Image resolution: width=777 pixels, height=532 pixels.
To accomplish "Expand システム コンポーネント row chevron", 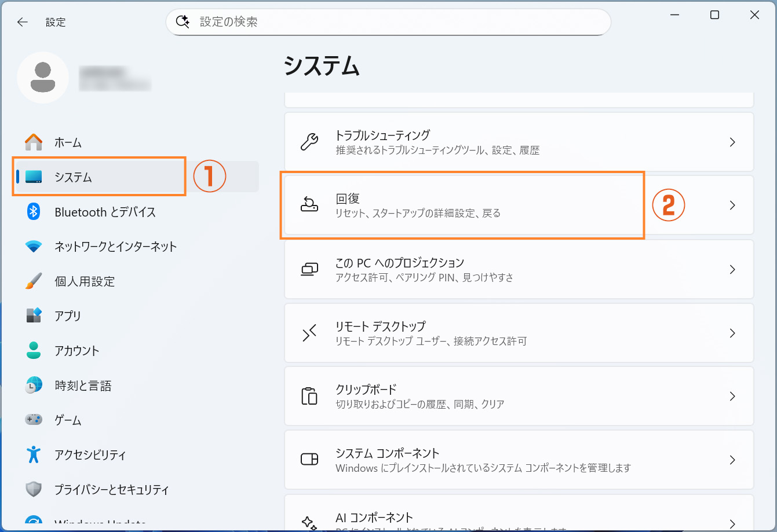I will pyautogui.click(x=732, y=460).
